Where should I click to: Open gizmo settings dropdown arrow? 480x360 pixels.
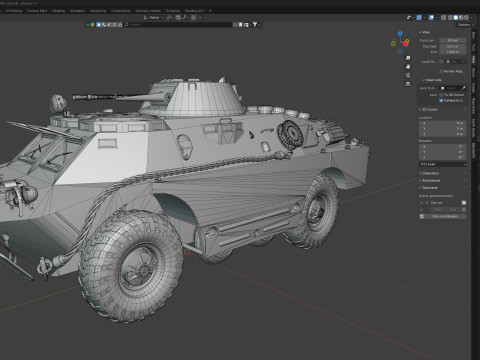coord(424,17)
